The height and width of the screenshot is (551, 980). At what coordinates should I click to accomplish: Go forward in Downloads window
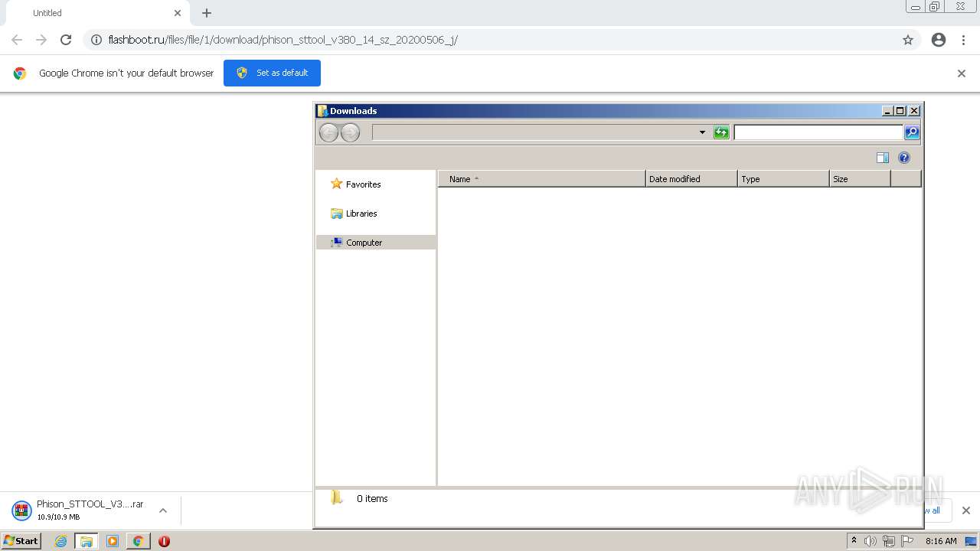[x=350, y=132]
